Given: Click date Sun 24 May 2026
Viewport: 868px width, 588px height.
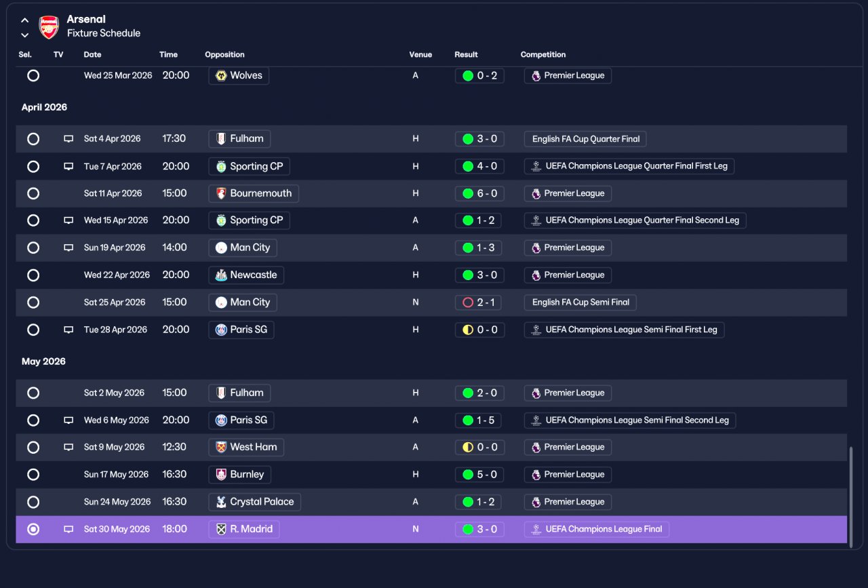Looking at the screenshot, I should pyautogui.click(x=117, y=502).
